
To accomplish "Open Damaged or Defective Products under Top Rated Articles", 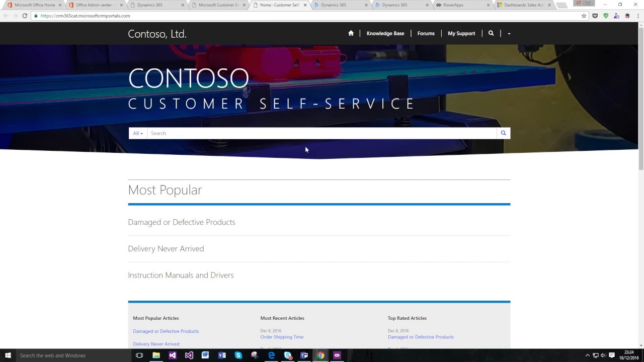I will (x=421, y=337).
